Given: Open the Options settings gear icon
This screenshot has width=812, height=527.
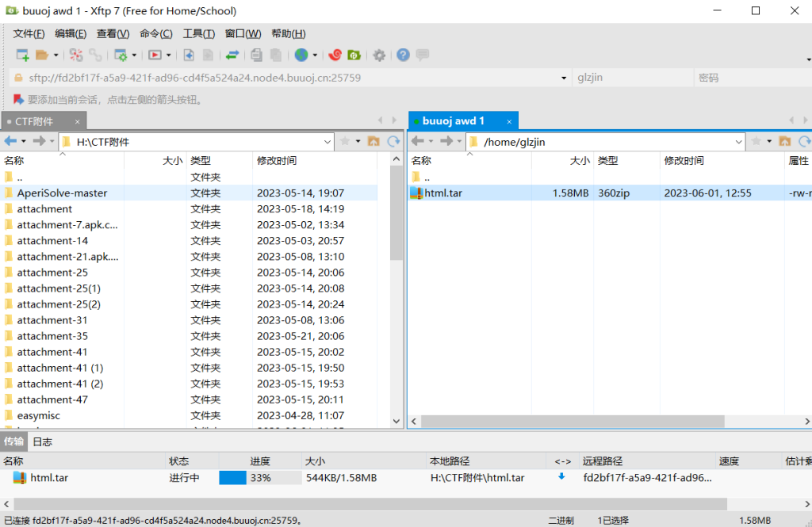Looking at the screenshot, I should coord(377,55).
